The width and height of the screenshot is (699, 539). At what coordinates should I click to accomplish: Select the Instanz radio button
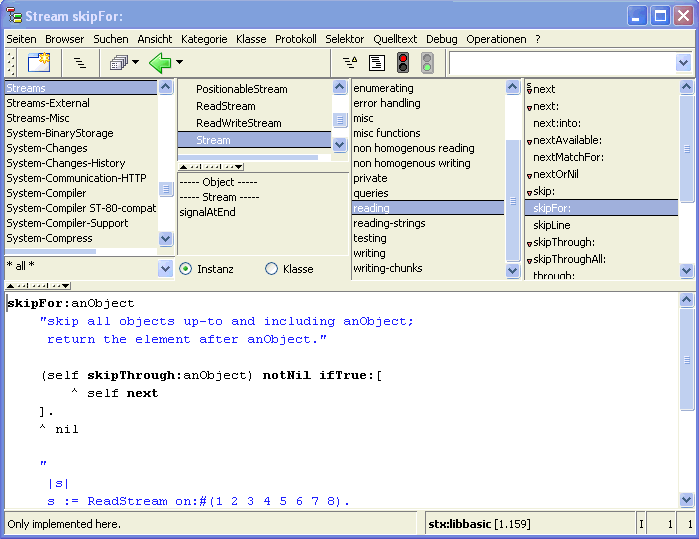point(185,269)
